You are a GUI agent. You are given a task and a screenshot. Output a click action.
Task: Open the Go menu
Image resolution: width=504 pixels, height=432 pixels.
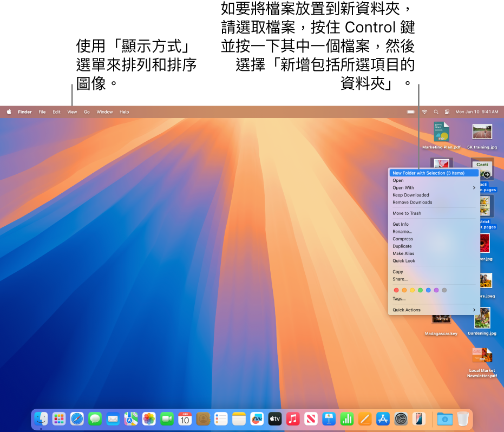coord(87,112)
